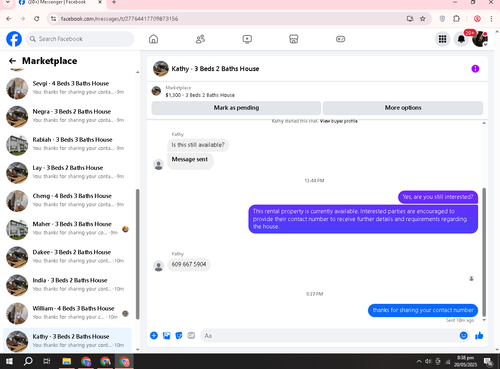The image size is (500, 369).
Task: Click Mark as pending button
Action: (x=236, y=108)
